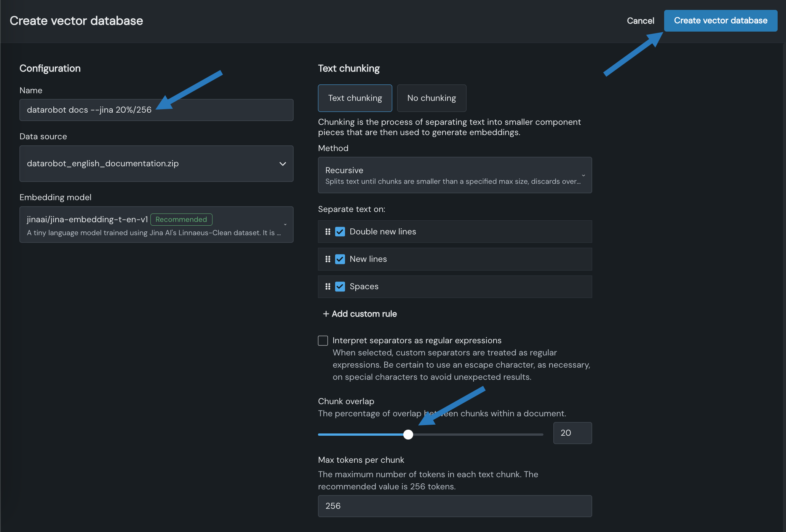The height and width of the screenshot is (532, 786).
Task: Click Add custom rule link
Action: pyautogui.click(x=364, y=314)
